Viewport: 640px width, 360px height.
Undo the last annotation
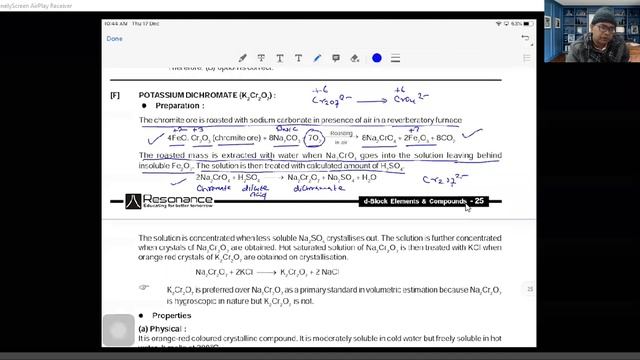pos(525,38)
